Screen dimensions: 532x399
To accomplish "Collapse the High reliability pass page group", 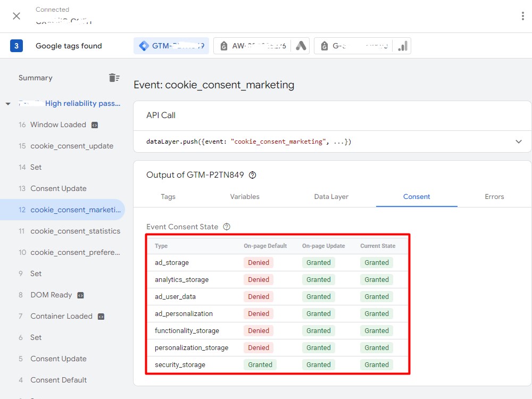I will pyautogui.click(x=8, y=104).
